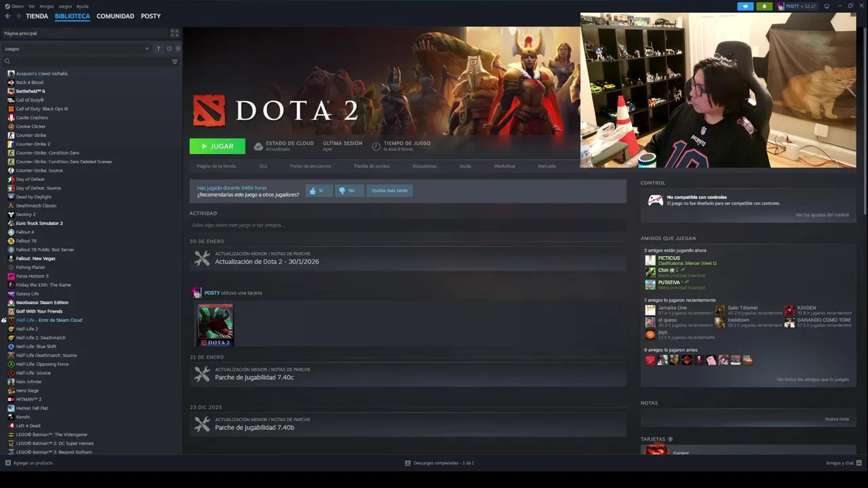The image size is (868, 488).
Task: Open the POSTY profile tab
Action: pyautogui.click(x=151, y=16)
